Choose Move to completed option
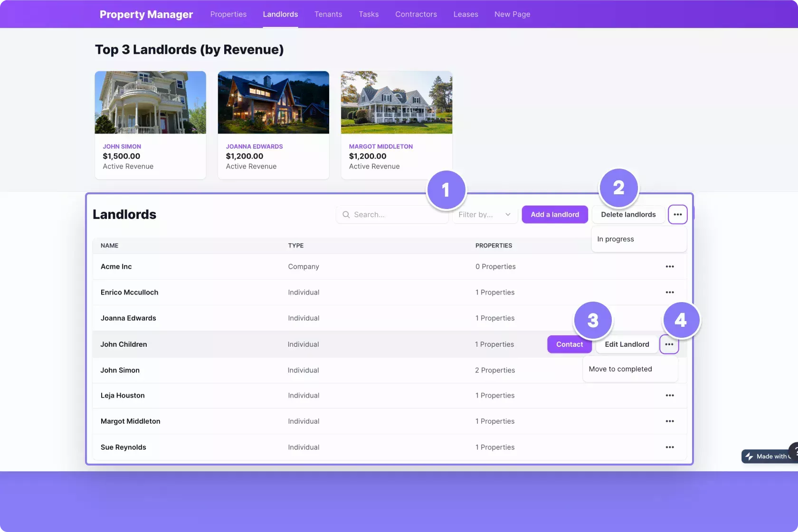 coord(620,369)
